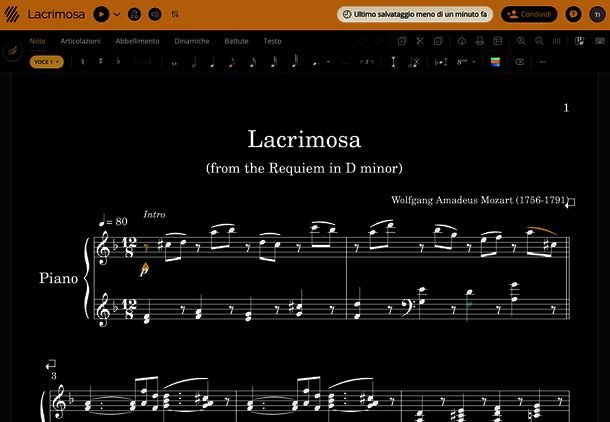Screen dimensions: 610x422
Task: Open the cloud export icon
Action: point(462,41)
